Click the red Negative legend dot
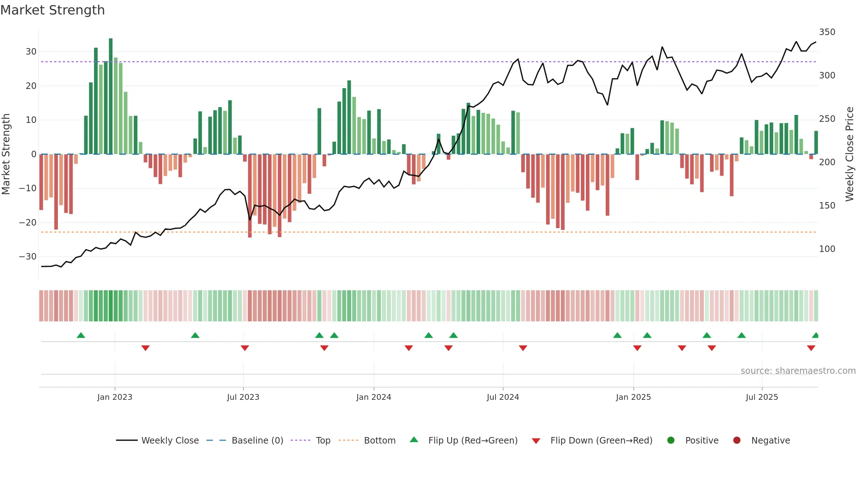Viewport: 868px width, 488px height. [737, 440]
